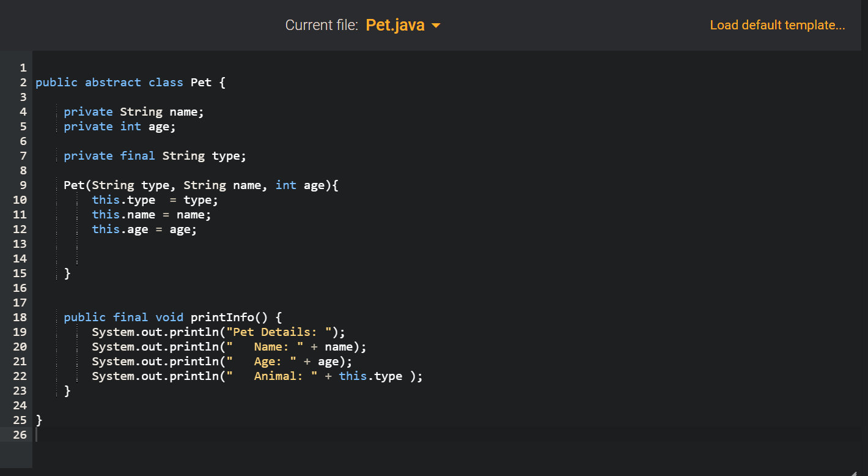Click 'this.name = name;' statement
868x476 pixels.
[x=152, y=214]
